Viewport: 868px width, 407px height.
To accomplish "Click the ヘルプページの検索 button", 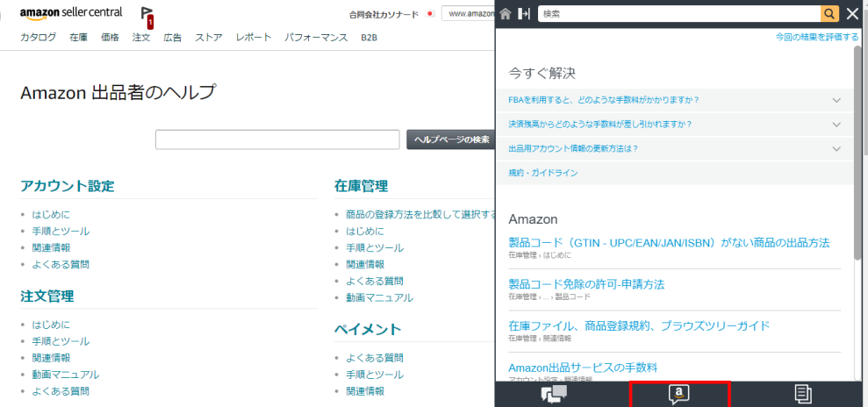I will [x=451, y=140].
